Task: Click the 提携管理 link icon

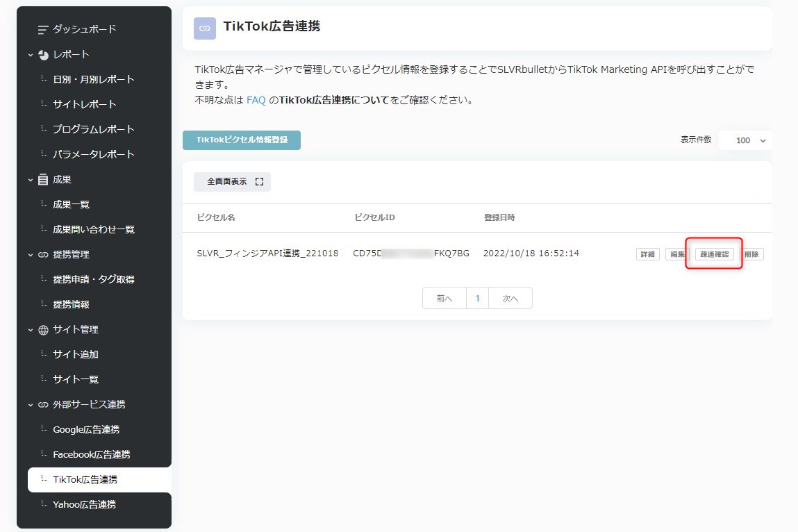Action: (43, 255)
